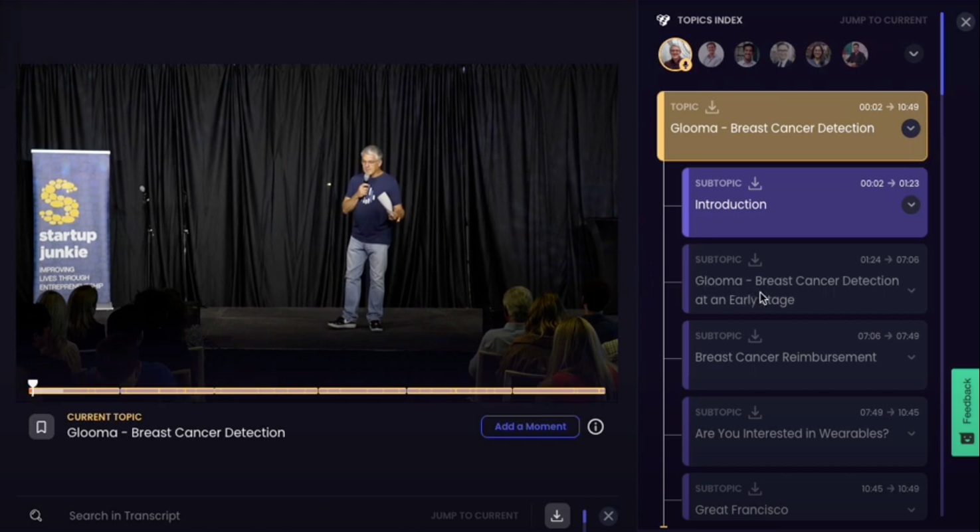Click the 00:02 → 10:49 topic timestamp
The image size is (980, 532).
coord(888,107)
